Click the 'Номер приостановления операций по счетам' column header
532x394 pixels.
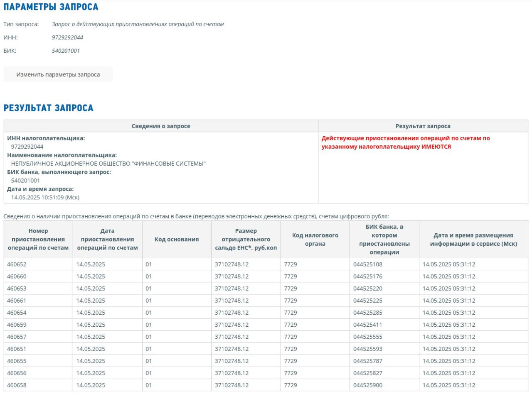tap(39, 239)
